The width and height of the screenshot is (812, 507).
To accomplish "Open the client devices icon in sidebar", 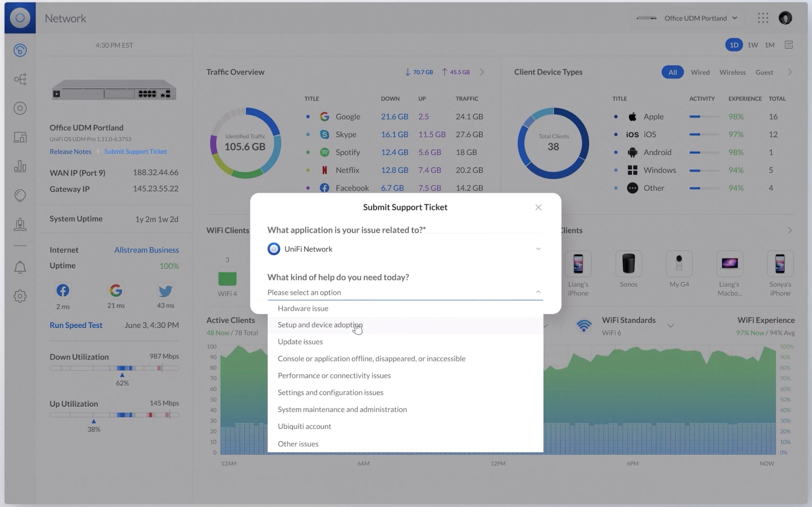I will [x=20, y=137].
